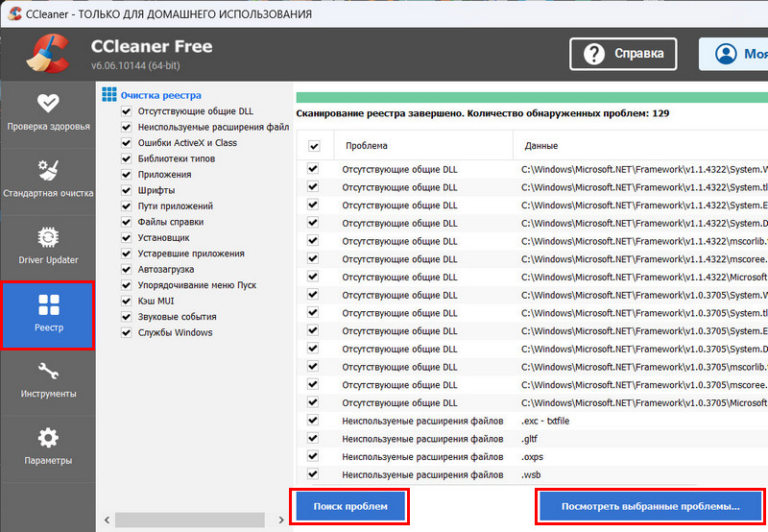The image size is (768, 532).
Task: Select the .oxps data cell
Action: point(533,456)
